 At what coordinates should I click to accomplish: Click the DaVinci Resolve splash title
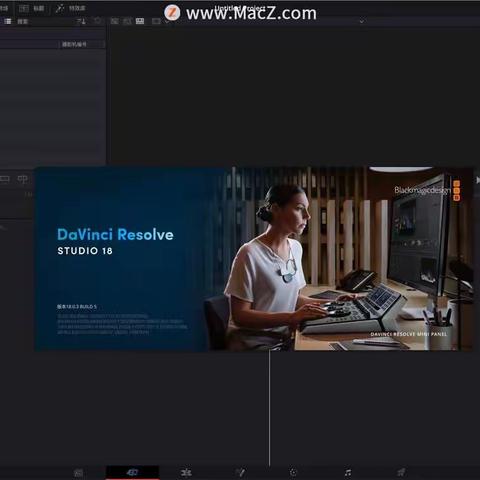coord(115,235)
